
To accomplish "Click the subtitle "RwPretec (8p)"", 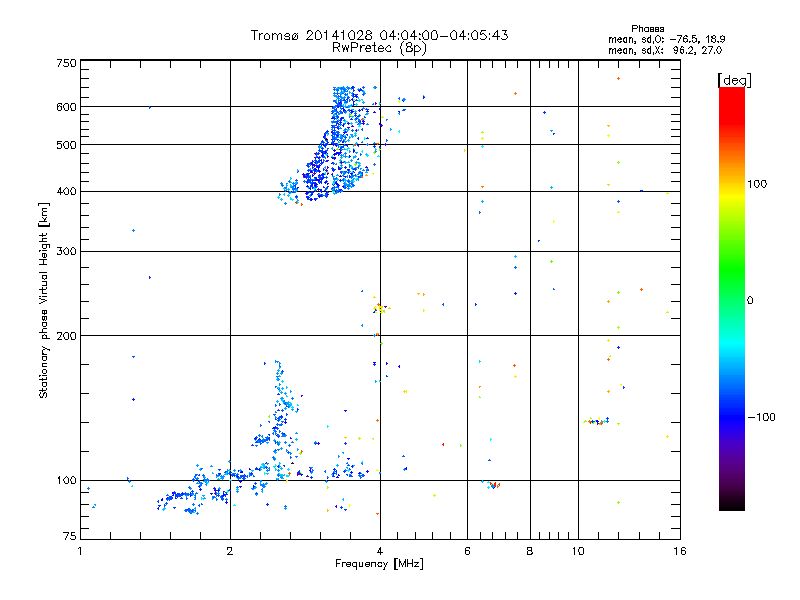I will [379, 48].
